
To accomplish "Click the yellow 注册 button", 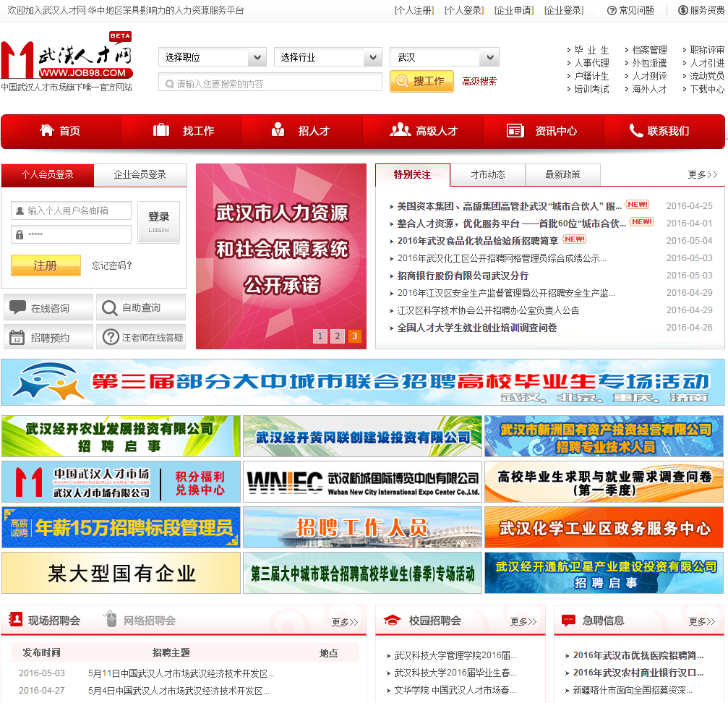I will [46, 265].
